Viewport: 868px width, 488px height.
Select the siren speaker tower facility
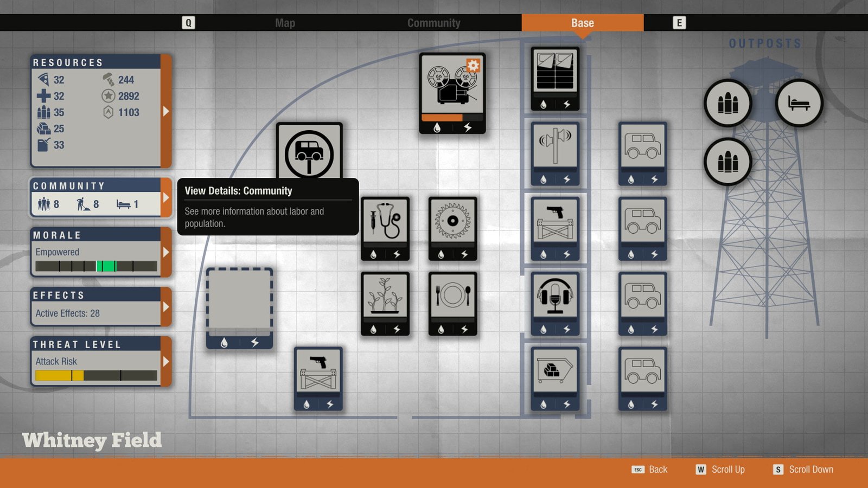tap(555, 154)
